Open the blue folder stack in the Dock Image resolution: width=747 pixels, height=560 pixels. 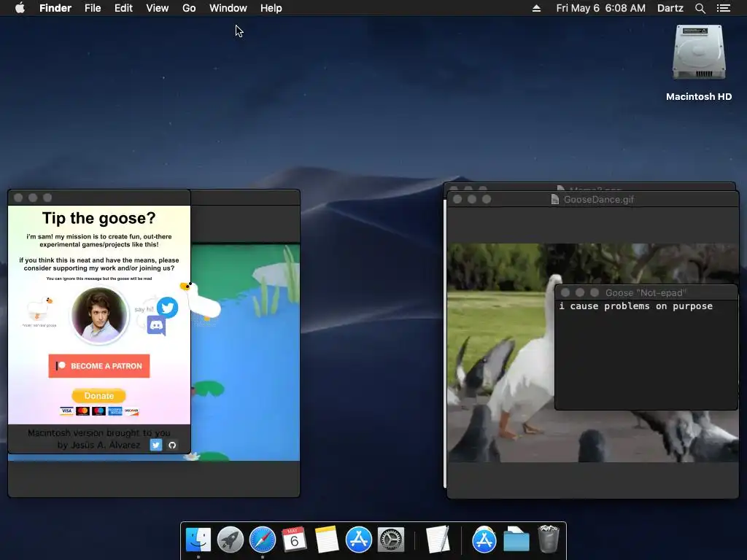[x=516, y=540]
